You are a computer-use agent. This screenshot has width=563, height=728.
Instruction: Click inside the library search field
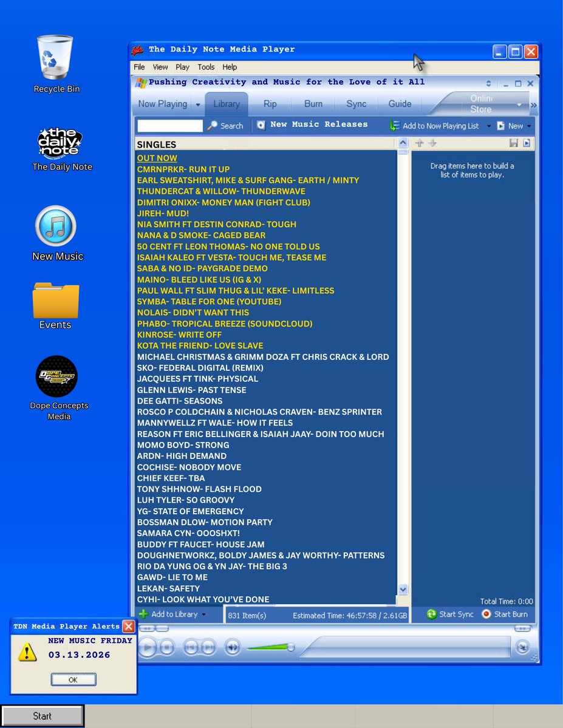pos(170,126)
